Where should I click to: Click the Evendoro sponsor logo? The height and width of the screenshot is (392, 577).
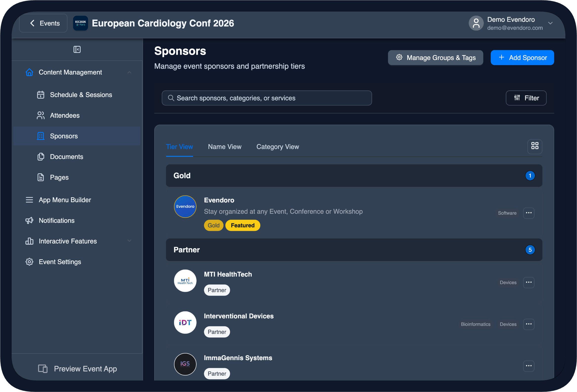pos(185,207)
